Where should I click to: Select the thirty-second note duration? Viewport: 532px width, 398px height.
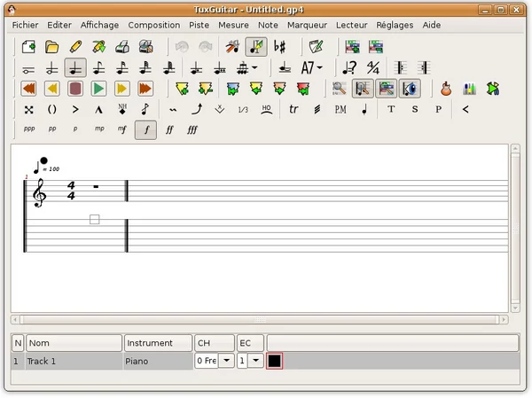(145, 68)
